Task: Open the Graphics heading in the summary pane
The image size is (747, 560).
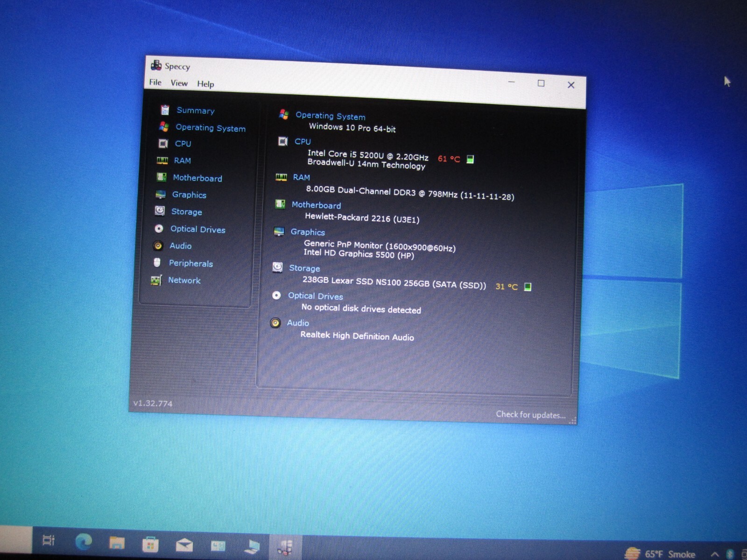Action: point(308,232)
